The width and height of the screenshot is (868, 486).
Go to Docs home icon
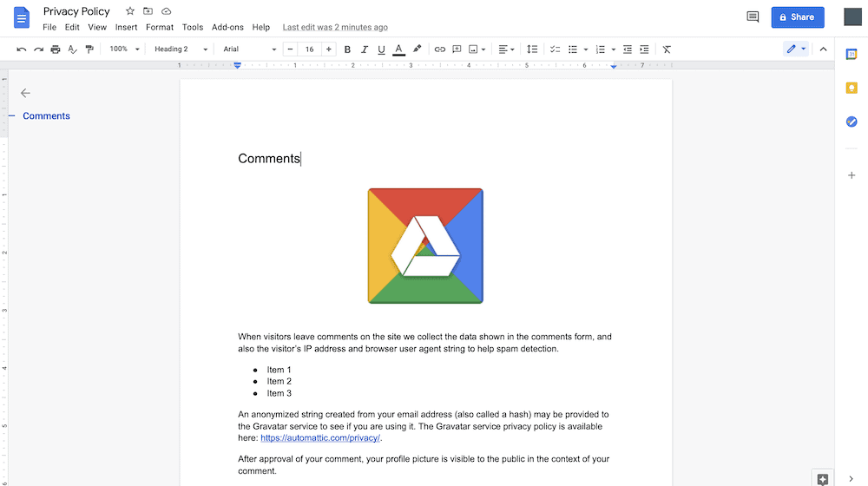click(x=21, y=17)
